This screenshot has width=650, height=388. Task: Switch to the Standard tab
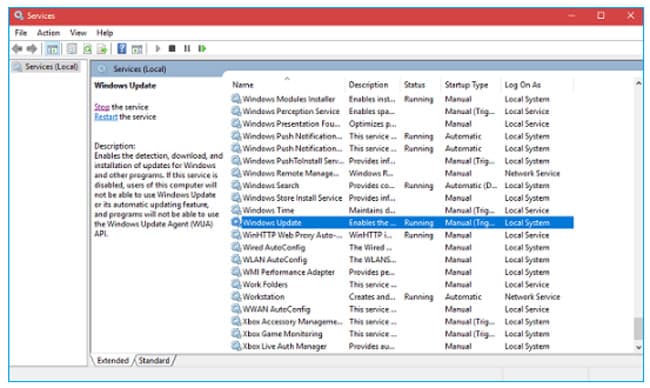[x=154, y=361]
